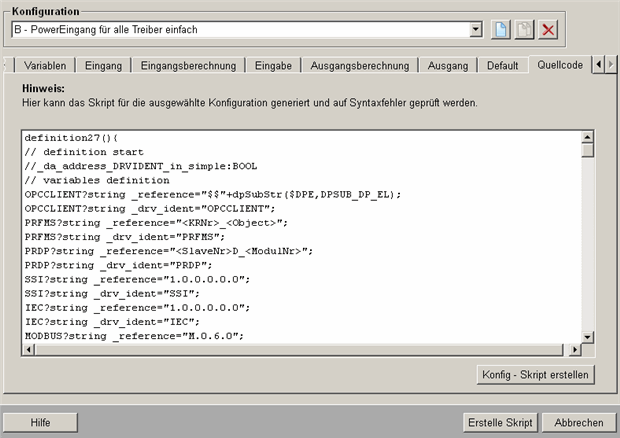The image size is (620, 438).
Task: Click the new configuration document icon
Action: tap(501, 30)
